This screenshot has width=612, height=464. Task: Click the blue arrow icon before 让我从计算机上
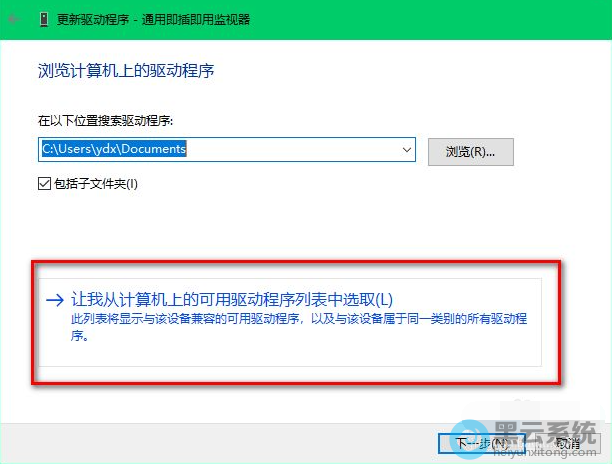click(53, 300)
